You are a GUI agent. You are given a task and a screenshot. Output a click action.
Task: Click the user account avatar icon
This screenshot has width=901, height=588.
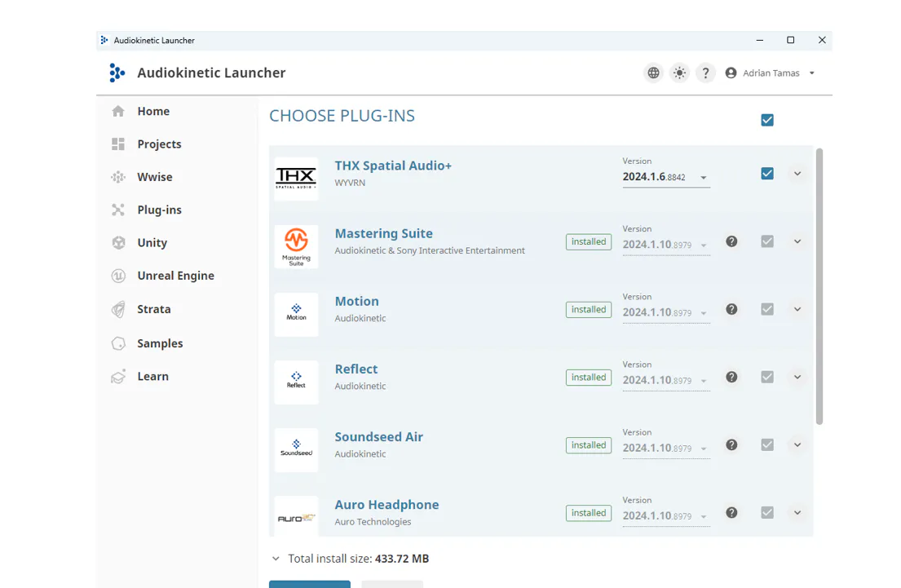point(731,73)
